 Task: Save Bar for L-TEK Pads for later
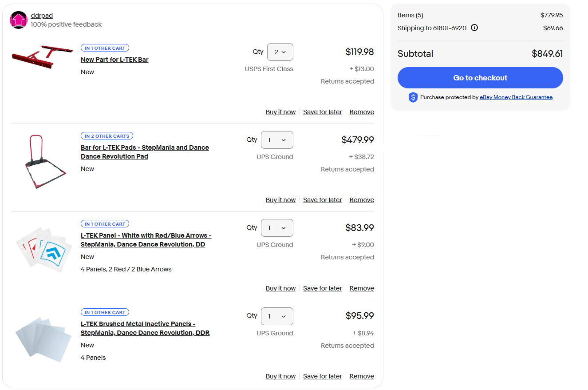coord(322,200)
